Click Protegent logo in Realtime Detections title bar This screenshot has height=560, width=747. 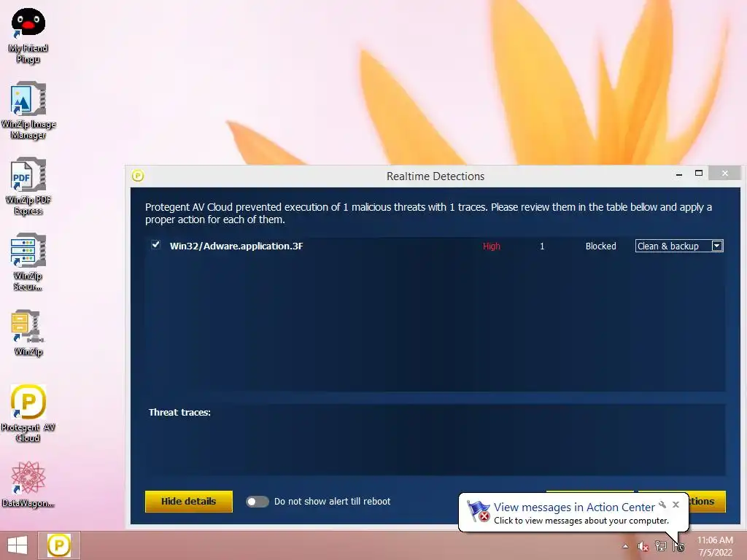point(138,176)
